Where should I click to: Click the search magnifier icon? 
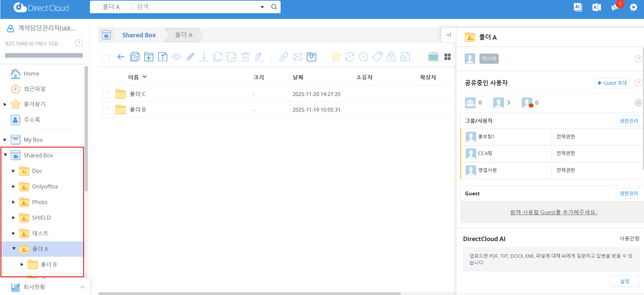tap(274, 7)
